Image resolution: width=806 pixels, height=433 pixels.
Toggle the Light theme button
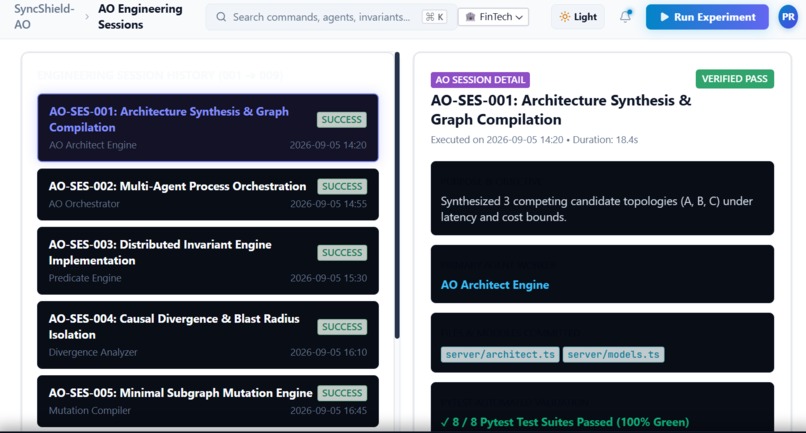pyautogui.click(x=578, y=17)
